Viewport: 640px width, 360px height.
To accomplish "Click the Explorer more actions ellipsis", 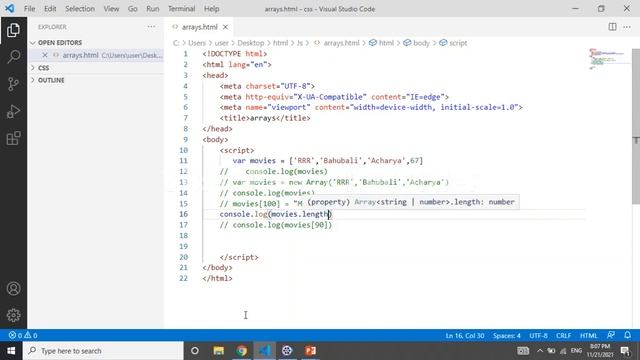I will (x=151, y=27).
